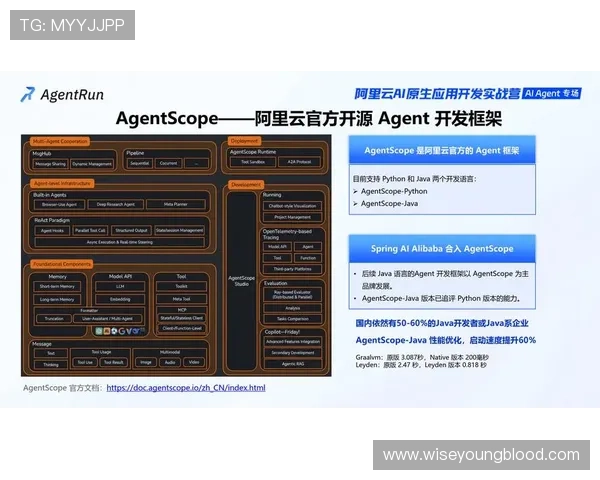Select the 'Secondary Development' box
Screen dimensions: 600x480
tap(293, 353)
